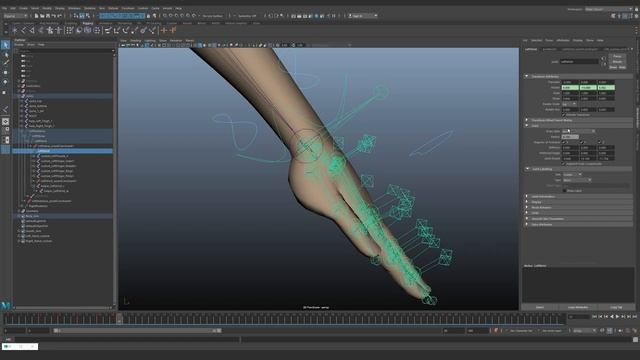640x360 pixels.
Task: Select by hierarchy mode icon
Action: click(x=76, y=16)
